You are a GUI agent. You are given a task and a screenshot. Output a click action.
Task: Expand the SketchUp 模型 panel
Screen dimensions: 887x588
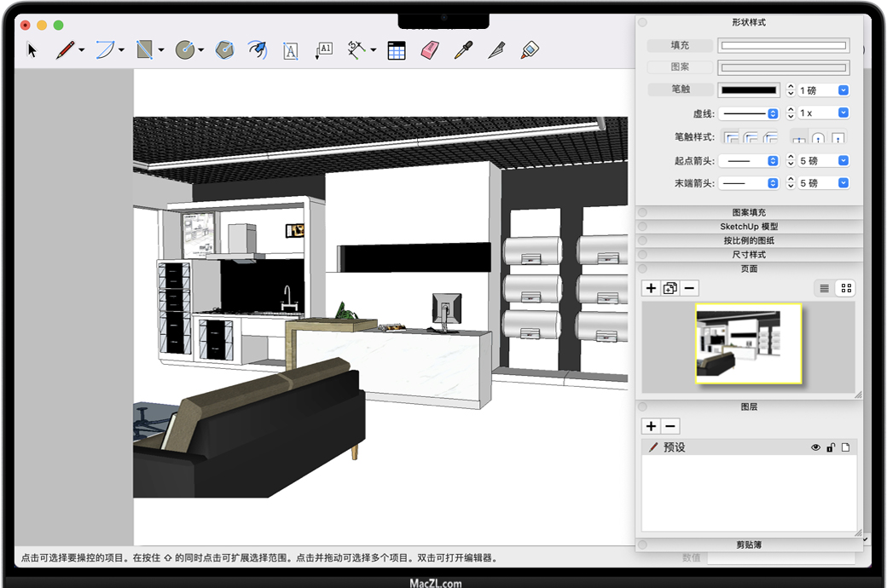[749, 227]
